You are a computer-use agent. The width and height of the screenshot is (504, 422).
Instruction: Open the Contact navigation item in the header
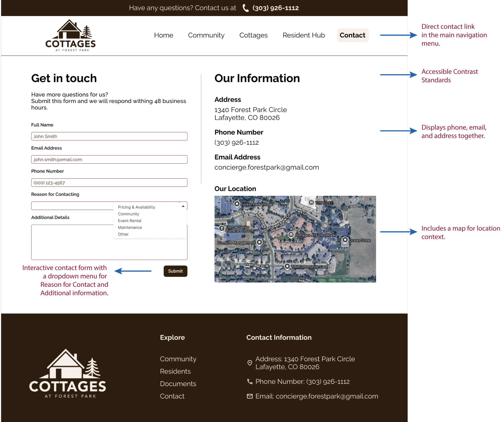(x=352, y=35)
